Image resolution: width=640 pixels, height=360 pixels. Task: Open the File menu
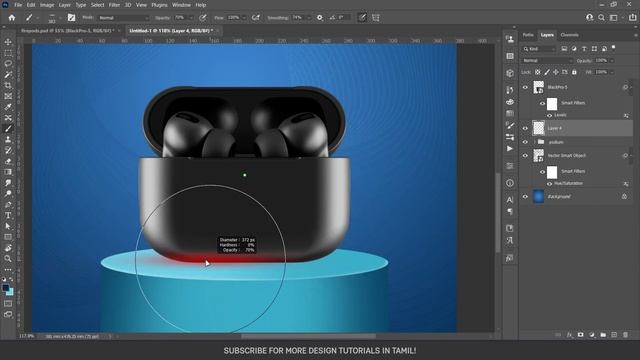pos(18,5)
